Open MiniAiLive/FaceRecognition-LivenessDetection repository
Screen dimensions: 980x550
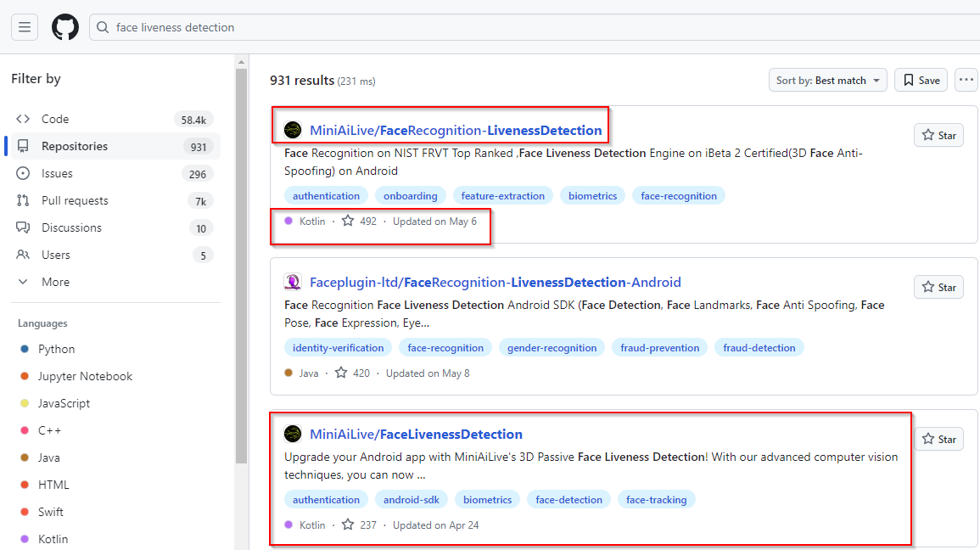[x=456, y=130]
